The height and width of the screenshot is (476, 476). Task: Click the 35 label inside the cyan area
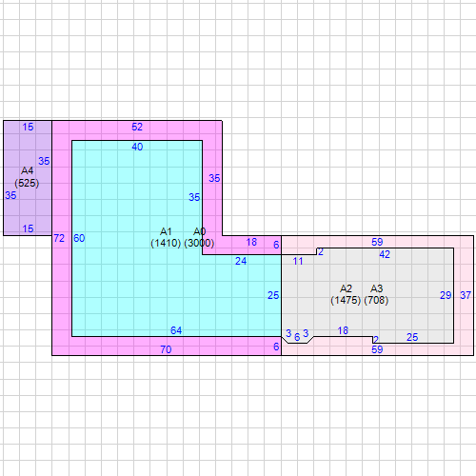coord(194,197)
